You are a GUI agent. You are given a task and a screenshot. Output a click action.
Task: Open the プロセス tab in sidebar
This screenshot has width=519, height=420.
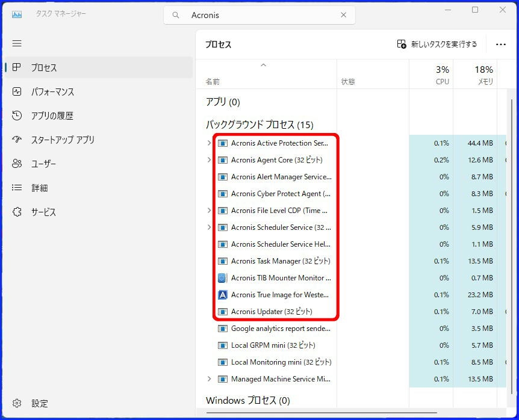[99, 67]
